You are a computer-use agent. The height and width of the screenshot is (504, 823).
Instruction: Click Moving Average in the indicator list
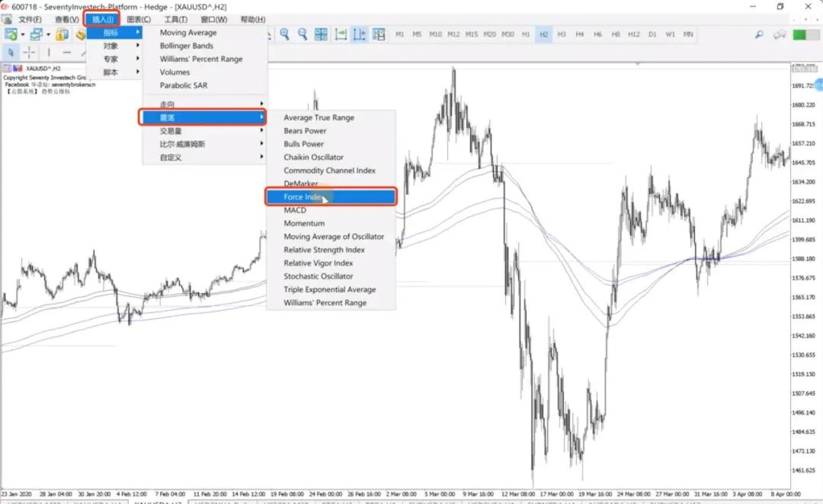188,33
